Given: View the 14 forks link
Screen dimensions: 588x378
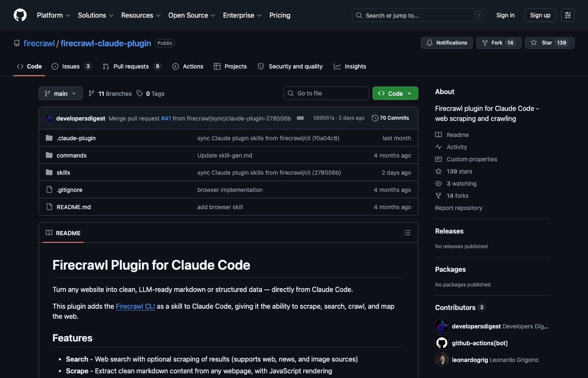Looking at the screenshot, I should point(452,196).
